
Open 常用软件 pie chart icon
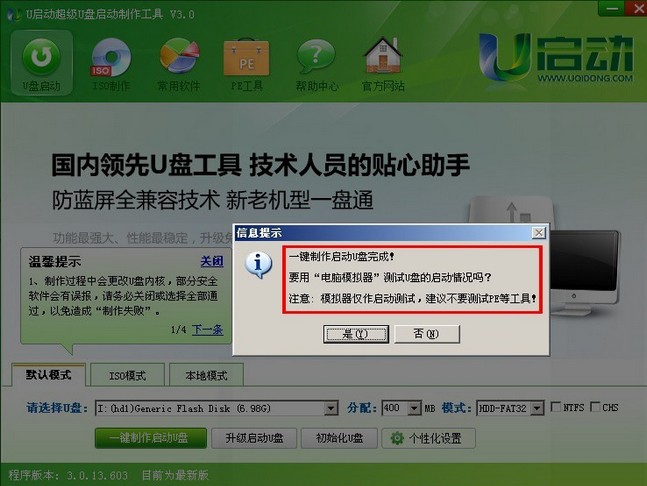[x=179, y=64]
